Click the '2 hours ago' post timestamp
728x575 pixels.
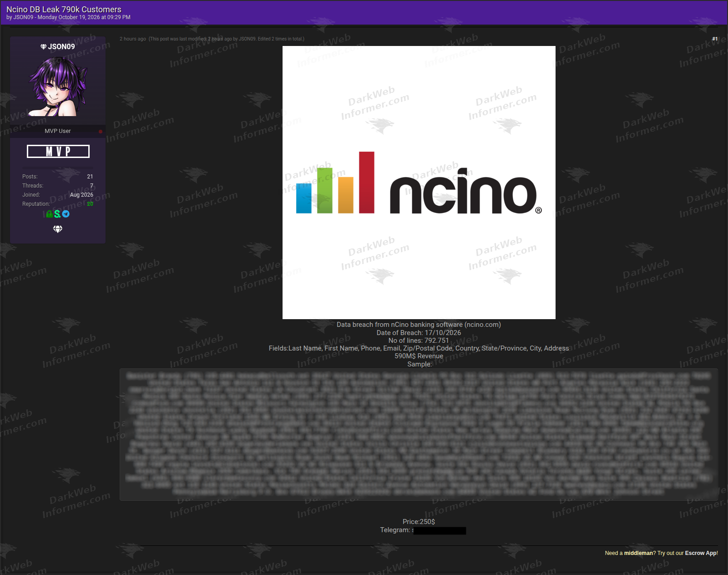click(133, 39)
